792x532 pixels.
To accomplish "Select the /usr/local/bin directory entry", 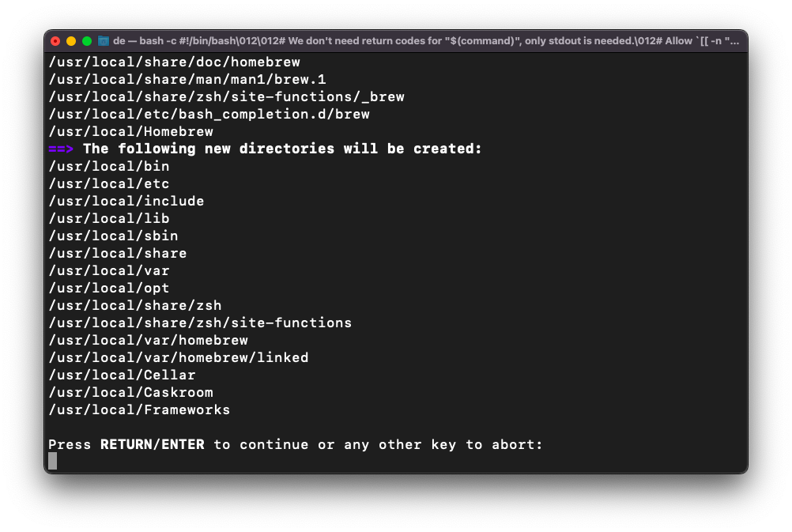I will (x=109, y=166).
